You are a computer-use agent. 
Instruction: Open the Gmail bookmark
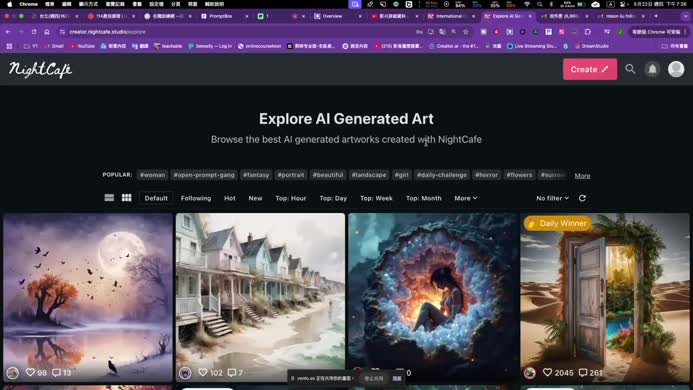click(x=54, y=46)
